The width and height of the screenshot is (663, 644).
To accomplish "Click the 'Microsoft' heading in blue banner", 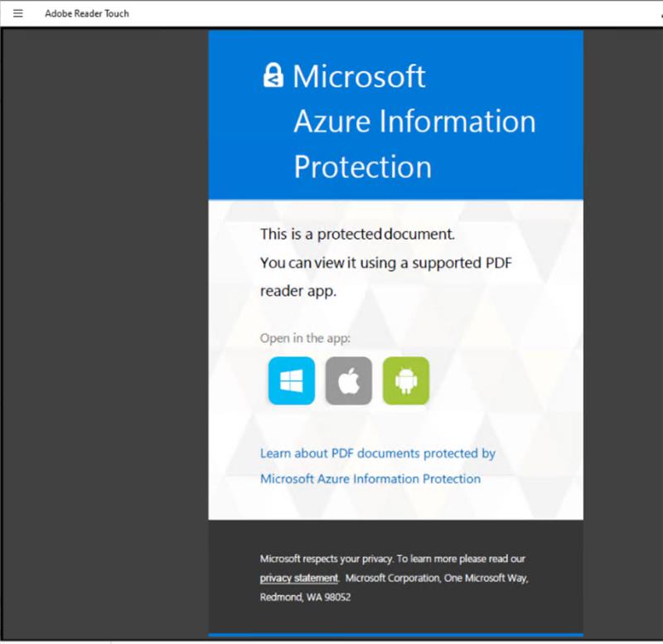I will 359,76.
